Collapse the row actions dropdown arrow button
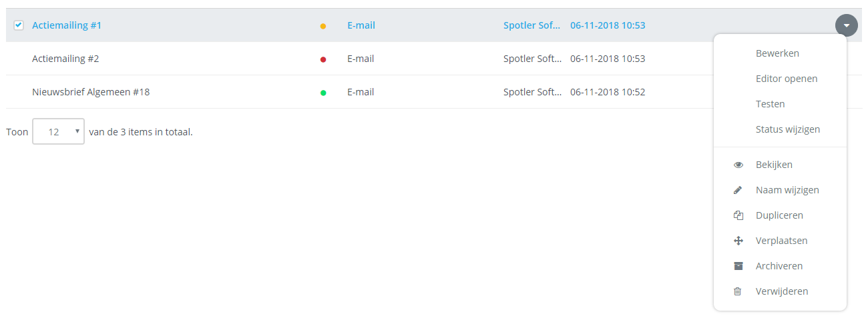 click(x=846, y=25)
